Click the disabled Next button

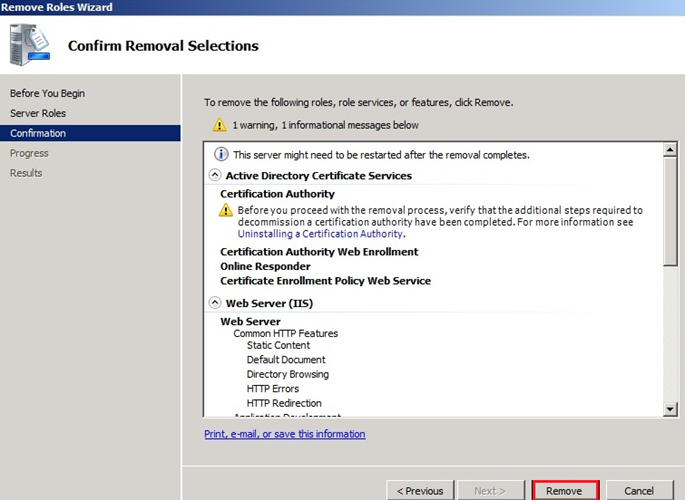click(x=491, y=491)
